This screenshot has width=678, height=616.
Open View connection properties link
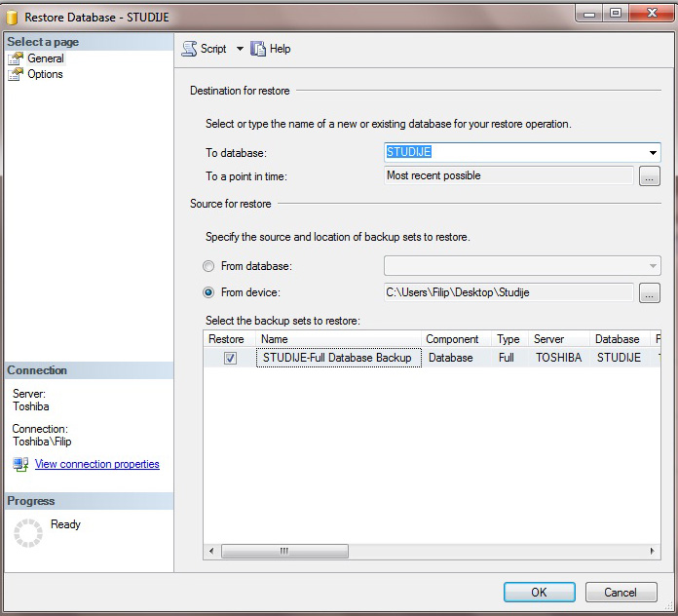96,465
